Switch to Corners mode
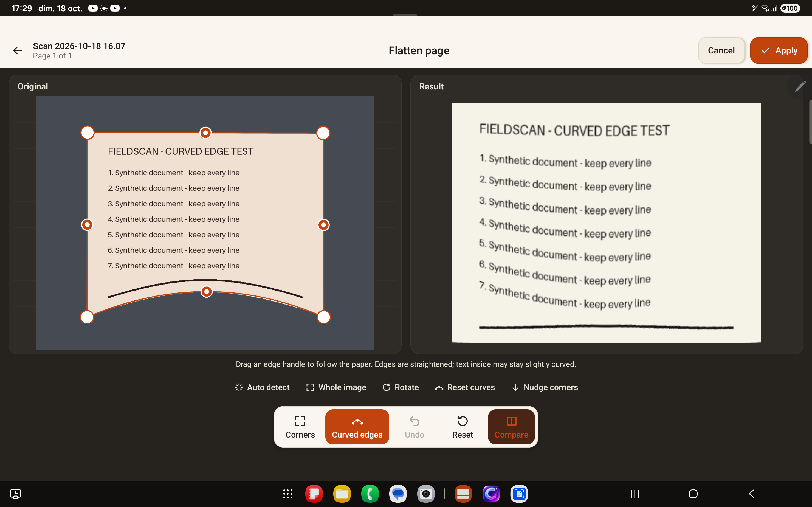The image size is (812, 507). 300,427
